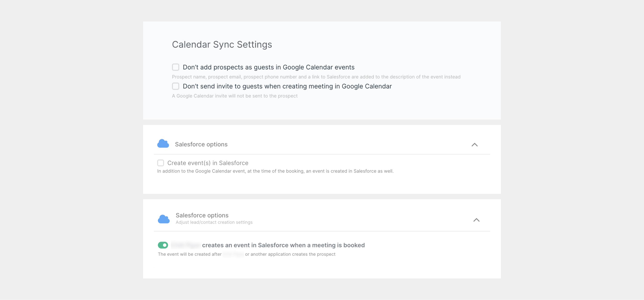Click "Adjust lead/contact creation settings" subtitle

pos(214,222)
